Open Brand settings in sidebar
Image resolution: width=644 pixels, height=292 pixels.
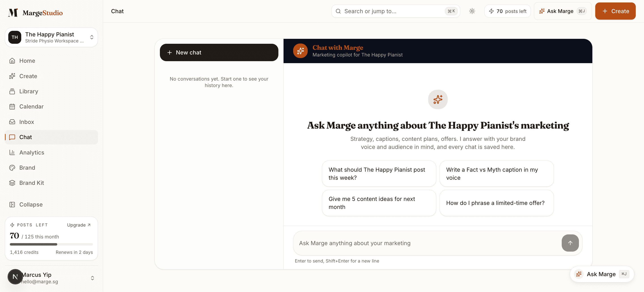(x=51, y=168)
